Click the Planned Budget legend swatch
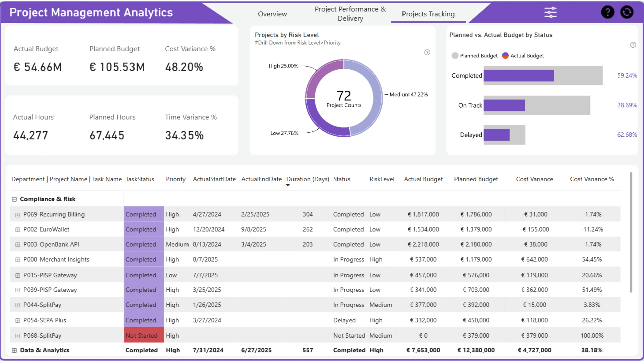Image resolution: width=644 pixels, height=362 pixels. tap(455, 56)
